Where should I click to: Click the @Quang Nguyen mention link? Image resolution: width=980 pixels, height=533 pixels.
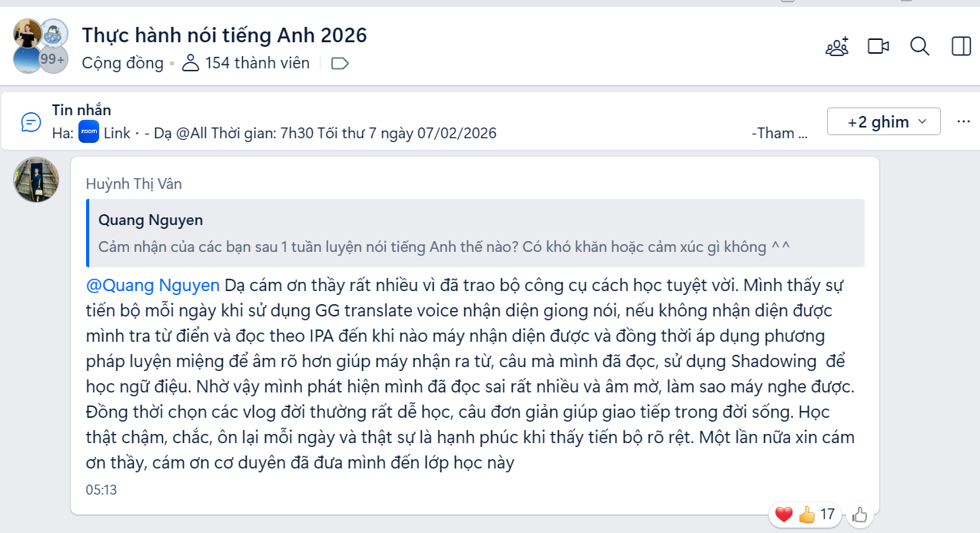click(x=153, y=286)
